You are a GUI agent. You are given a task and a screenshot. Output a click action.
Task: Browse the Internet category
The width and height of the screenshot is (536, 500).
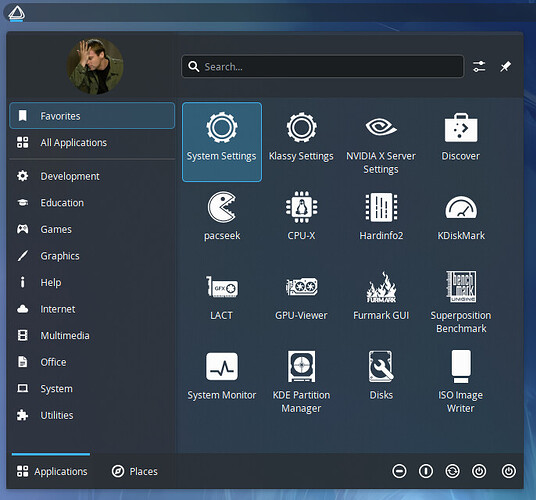click(x=92, y=309)
